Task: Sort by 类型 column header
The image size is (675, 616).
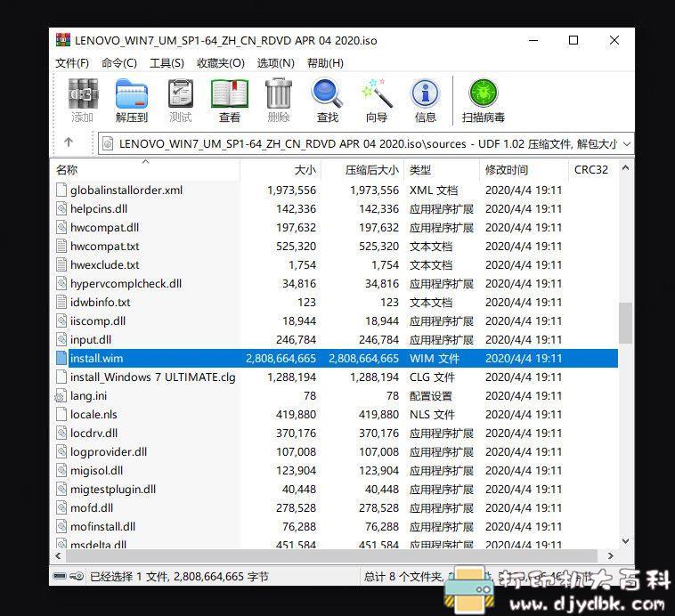Action: (x=442, y=170)
